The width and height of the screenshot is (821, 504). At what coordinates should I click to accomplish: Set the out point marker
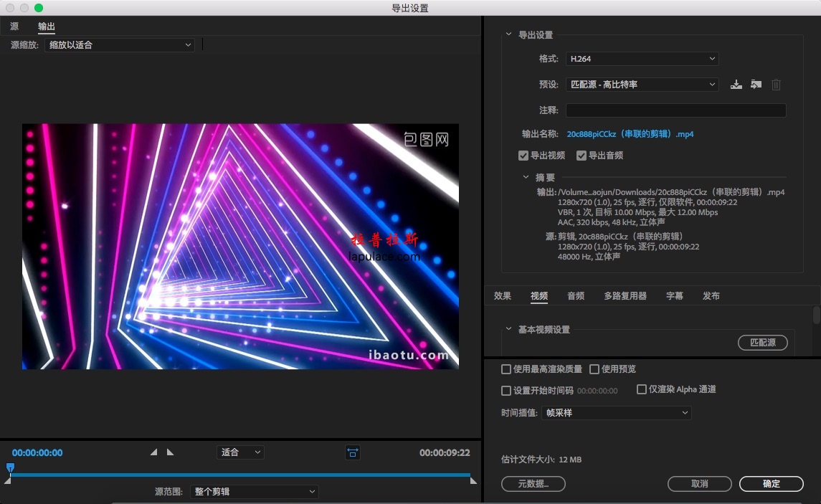pyautogui.click(x=170, y=452)
